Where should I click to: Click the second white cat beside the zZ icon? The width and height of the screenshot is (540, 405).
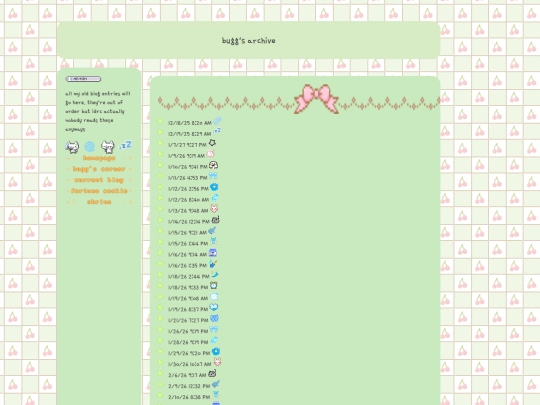pyautogui.click(x=108, y=147)
